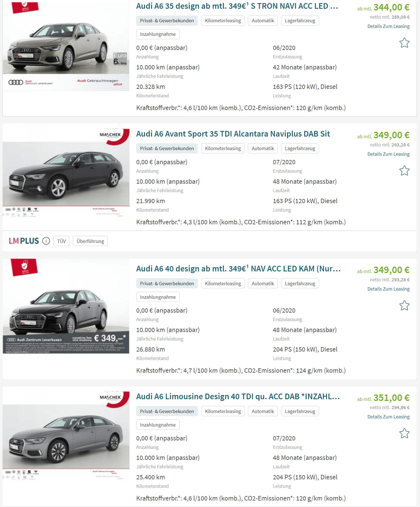The width and height of the screenshot is (420, 507).
Task: Click Lagerfahrzeug tag on A6 Limousine Design
Action: tap(300, 411)
